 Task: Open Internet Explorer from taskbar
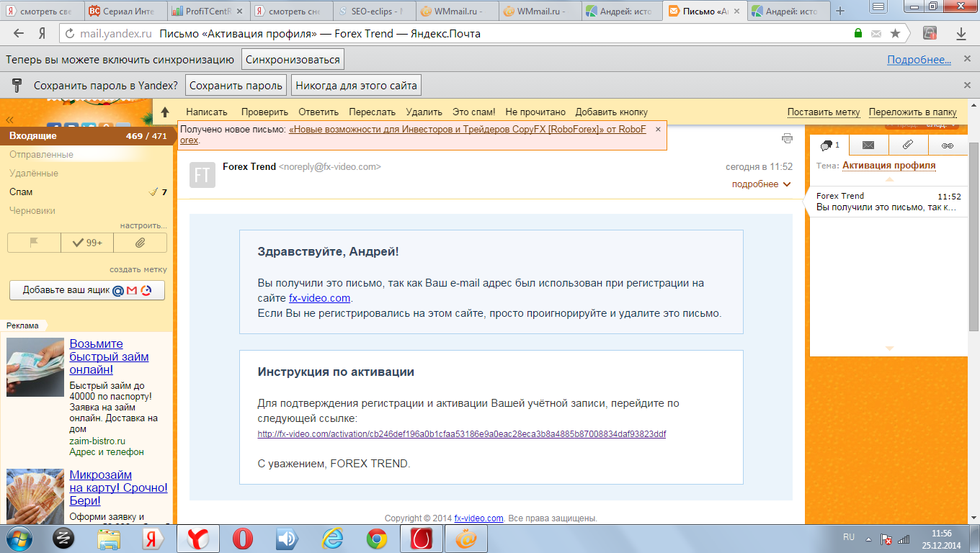tap(332, 539)
